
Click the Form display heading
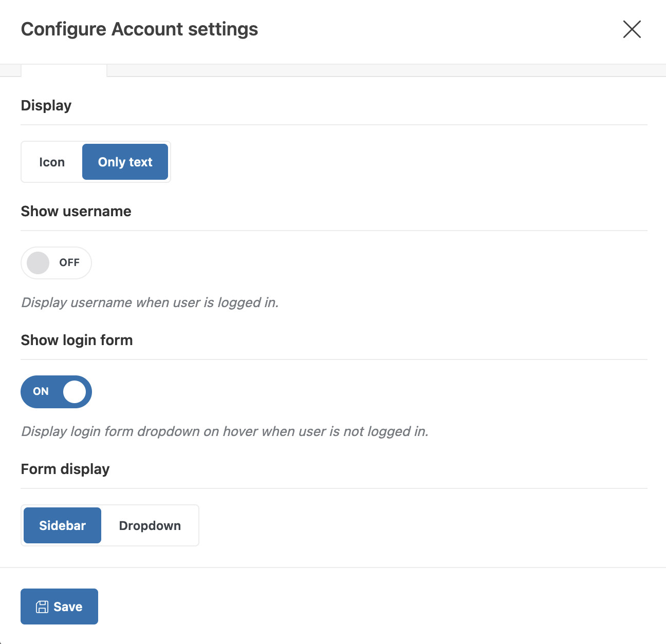tap(65, 469)
